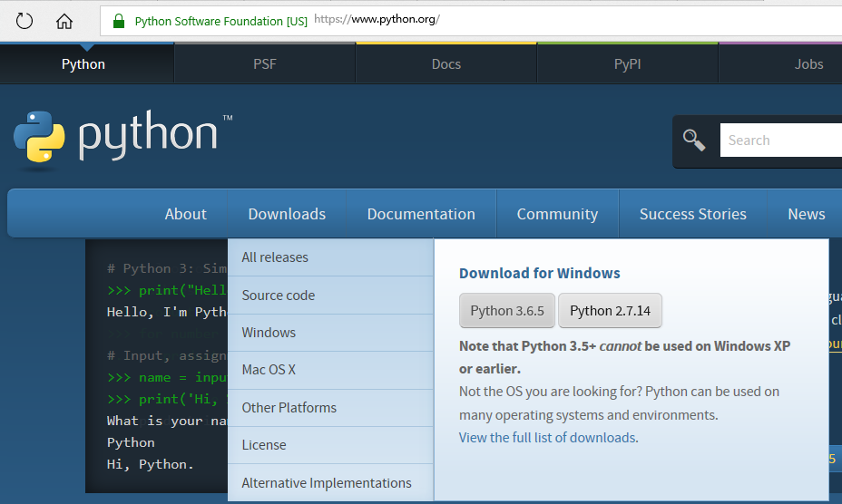Image resolution: width=842 pixels, height=504 pixels.
Task: Open the Downloads menu
Action: click(x=287, y=214)
